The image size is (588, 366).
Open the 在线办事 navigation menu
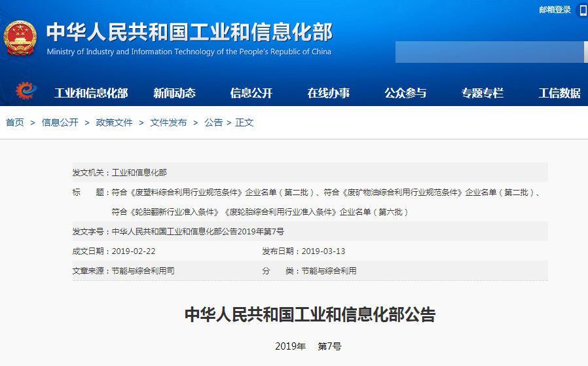click(x=329, y=93)
